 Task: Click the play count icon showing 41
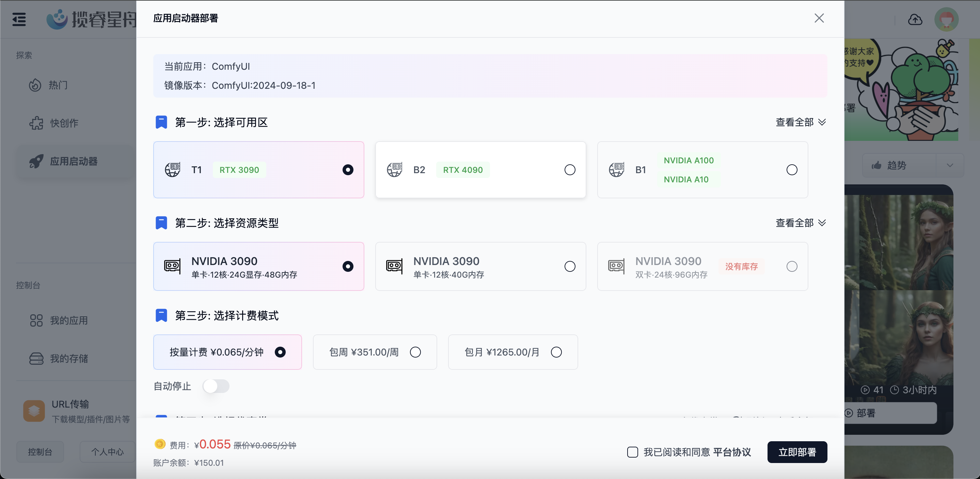coord(865,390)
